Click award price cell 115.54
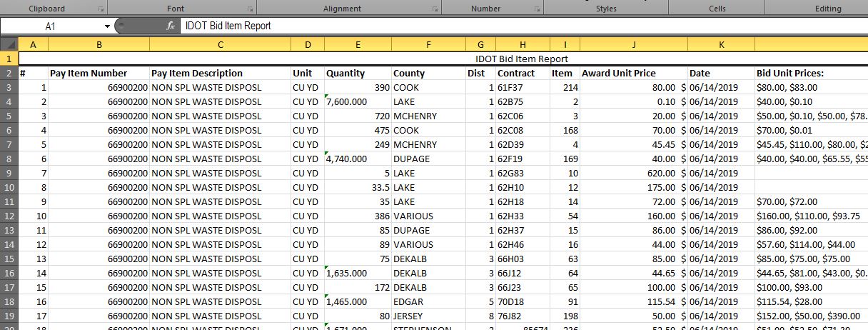Image resolution: width=868 pixels, height=330 pixels. point(634,301)
